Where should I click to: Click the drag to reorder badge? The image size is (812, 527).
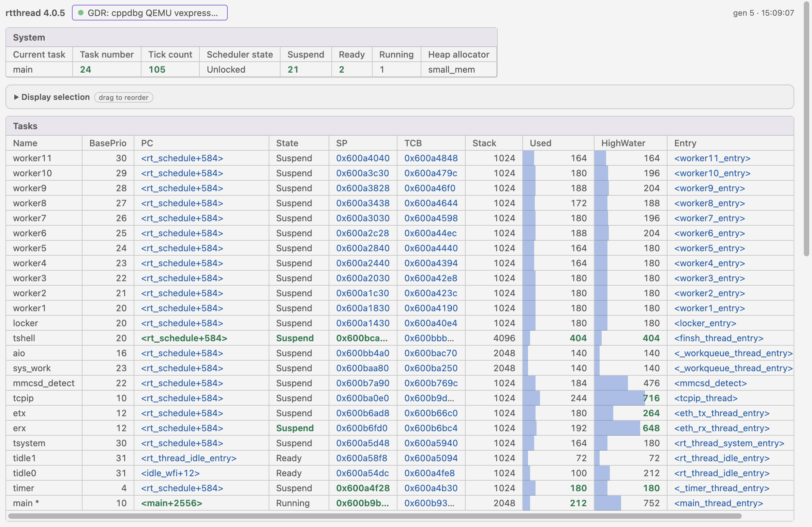(123, 97)
